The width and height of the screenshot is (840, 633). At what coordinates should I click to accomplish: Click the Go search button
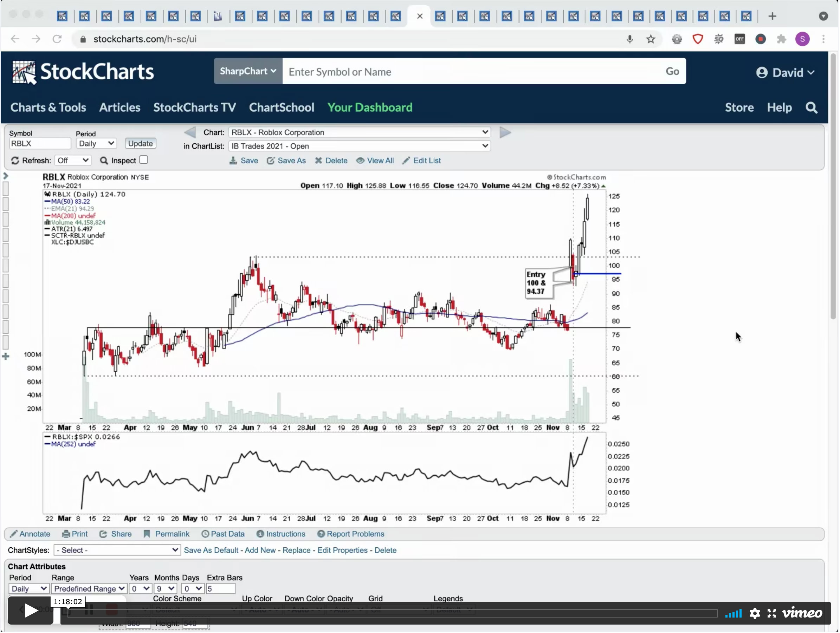point(672,71)
